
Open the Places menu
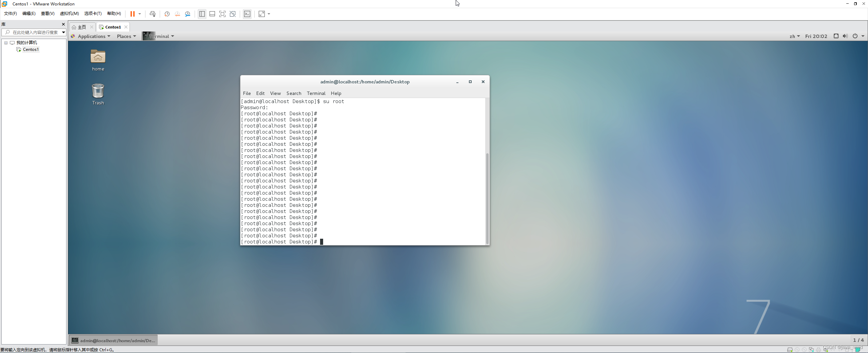click(x=126, y=36)
